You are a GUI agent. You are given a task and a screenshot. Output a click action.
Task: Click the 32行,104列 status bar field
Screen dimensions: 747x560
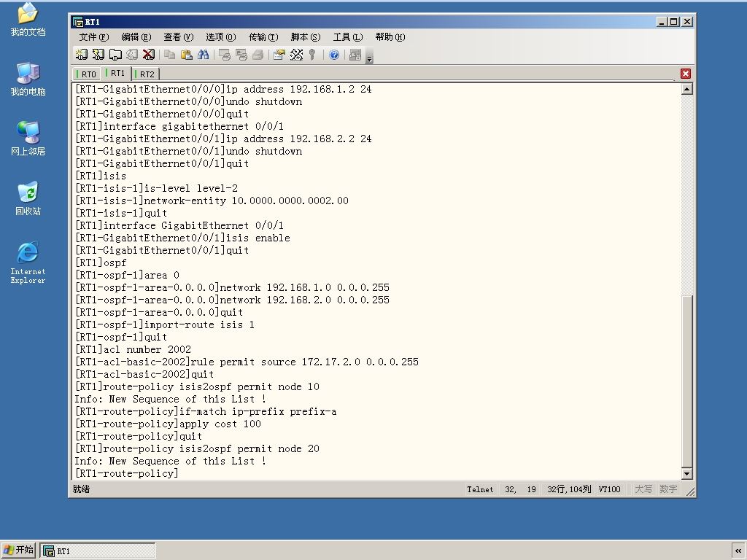pos(569,489)
